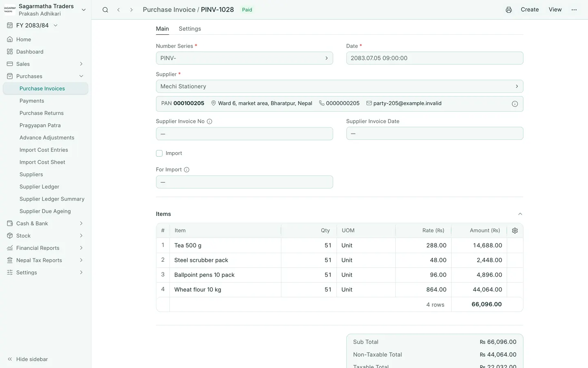Go to previous record arrow
Image resolution: width=588 pixels, height=368 pixels.
118,10
